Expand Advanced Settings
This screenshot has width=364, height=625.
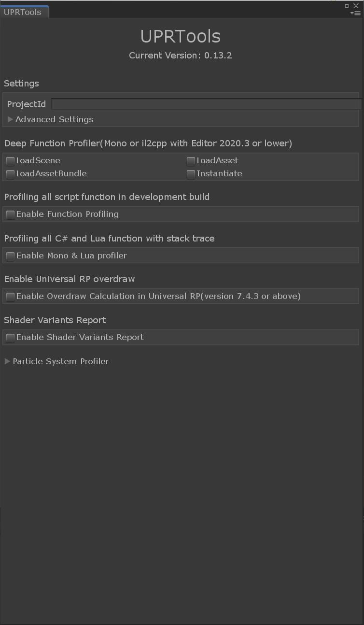tap(10, 119)
